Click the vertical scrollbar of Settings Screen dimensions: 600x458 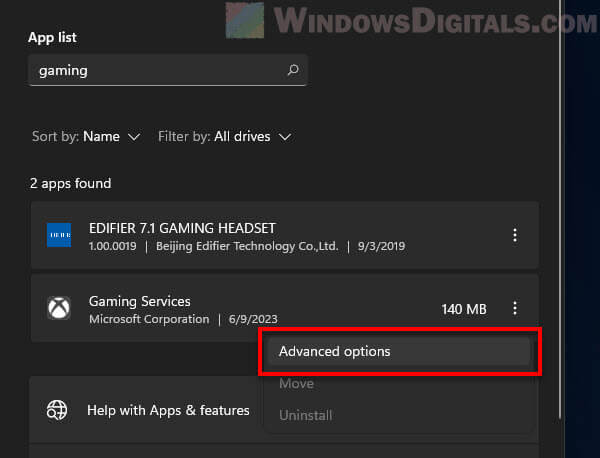(x=561, y=210)
